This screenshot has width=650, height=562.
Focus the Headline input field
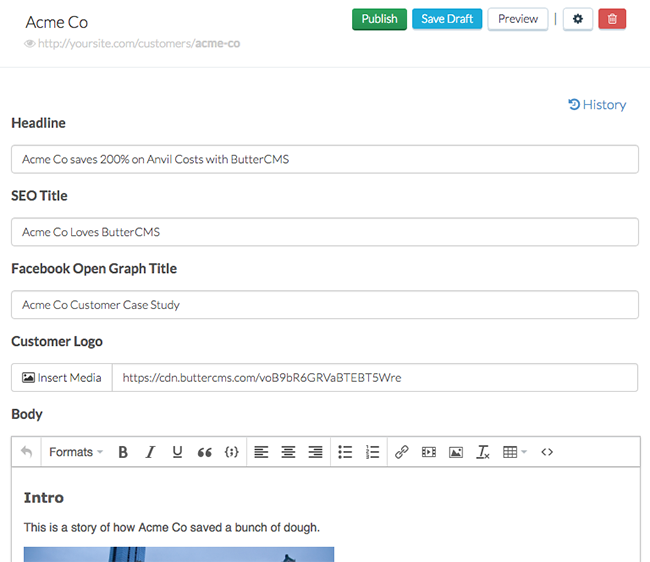(325, 159)
